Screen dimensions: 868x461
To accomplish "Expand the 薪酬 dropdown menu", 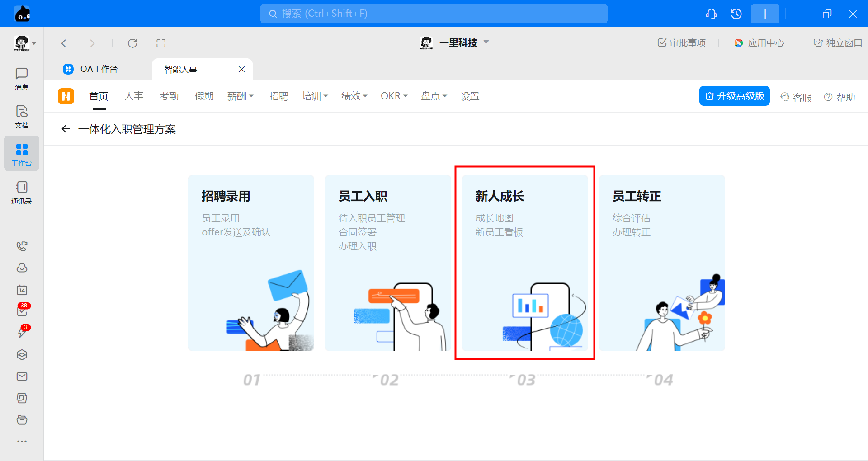I will (x=240, y=96).
